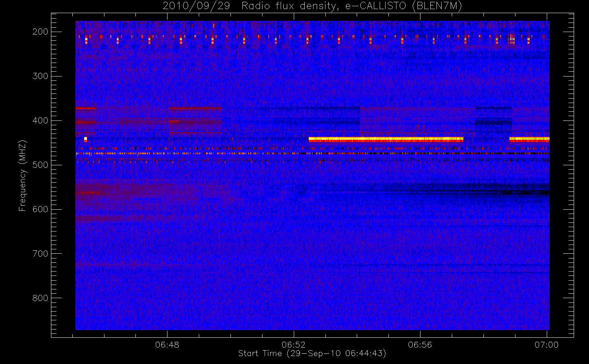Click the 800 frequency tick label
Image resolution: width=589 pixels, height=364 pixels.
tap(40, 298)
